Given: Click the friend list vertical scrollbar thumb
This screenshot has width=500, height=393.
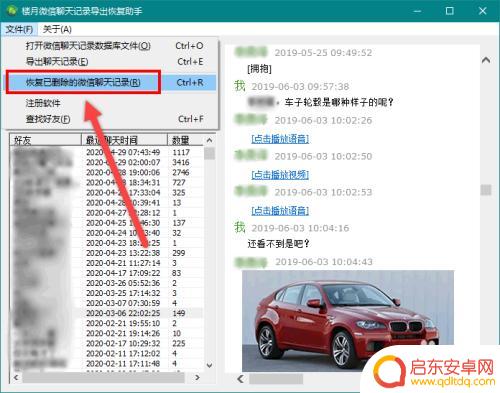Looking at the screenshot, I should pos(209,154).
